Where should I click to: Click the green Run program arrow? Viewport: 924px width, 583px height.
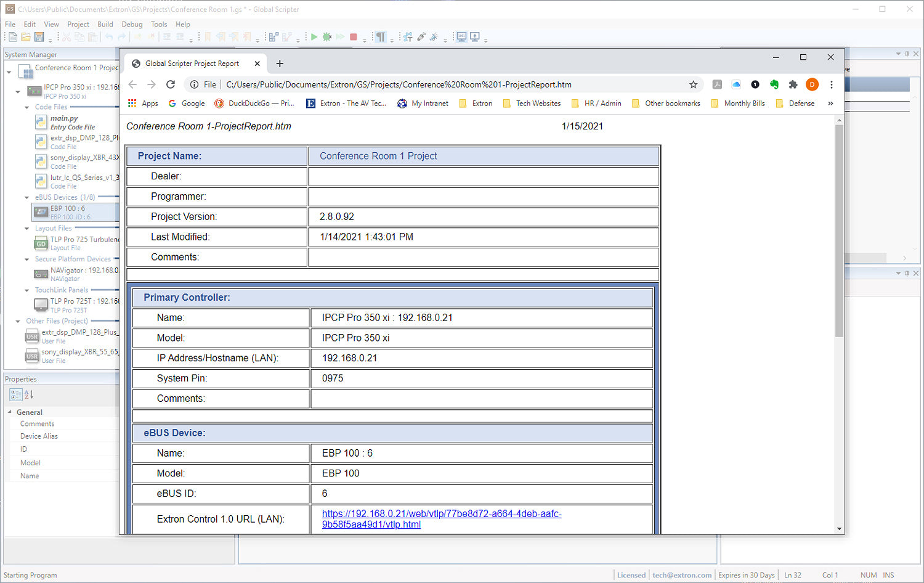[314, 37]
